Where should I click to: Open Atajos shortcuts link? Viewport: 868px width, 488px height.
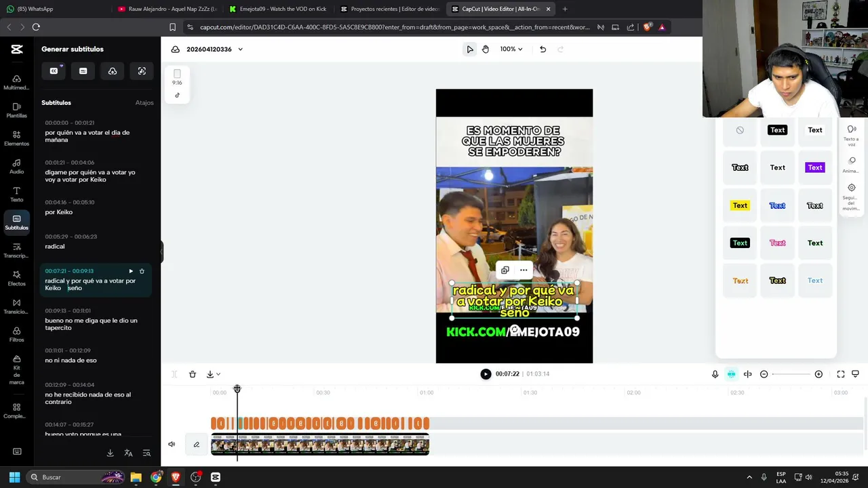pyautogui.click(x=144, y=103)
